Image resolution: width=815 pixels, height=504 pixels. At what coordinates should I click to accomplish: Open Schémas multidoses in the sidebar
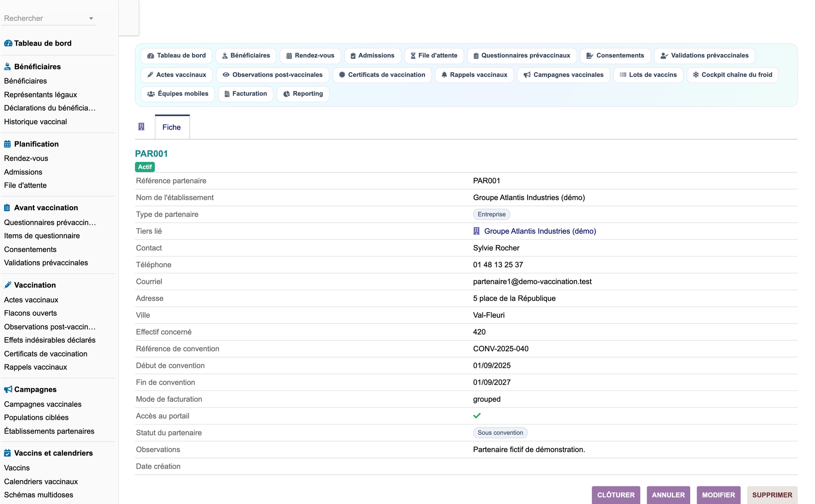click(x=39, y=495)
